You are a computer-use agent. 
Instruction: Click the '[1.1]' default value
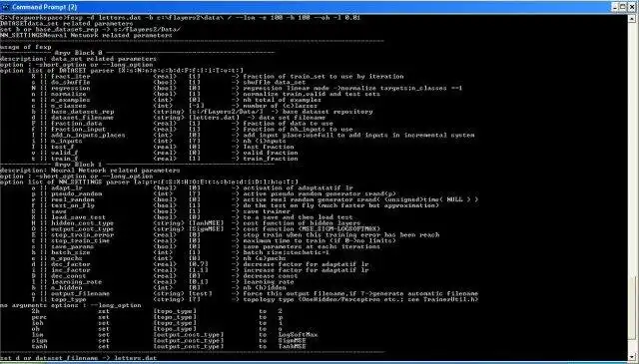(199, 270)
